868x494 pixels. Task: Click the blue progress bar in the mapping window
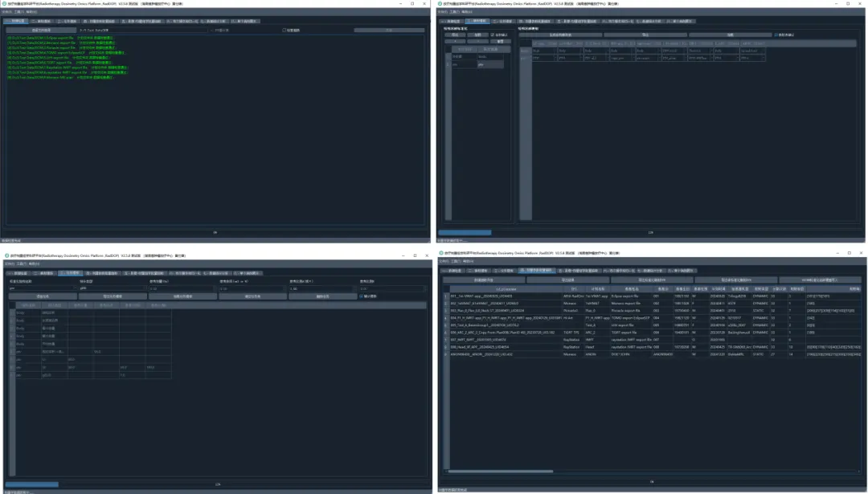(465, 232)
